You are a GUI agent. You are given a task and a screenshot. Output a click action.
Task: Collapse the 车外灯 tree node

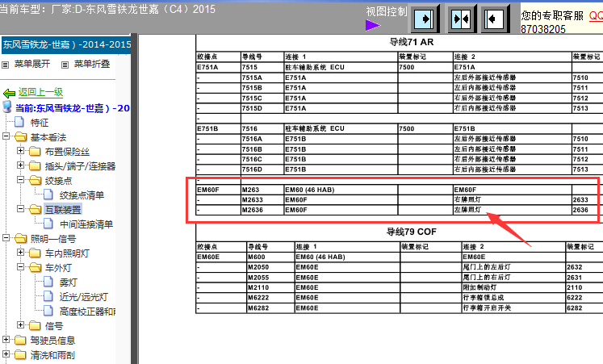pyautogui.click(x=20, y=267)
